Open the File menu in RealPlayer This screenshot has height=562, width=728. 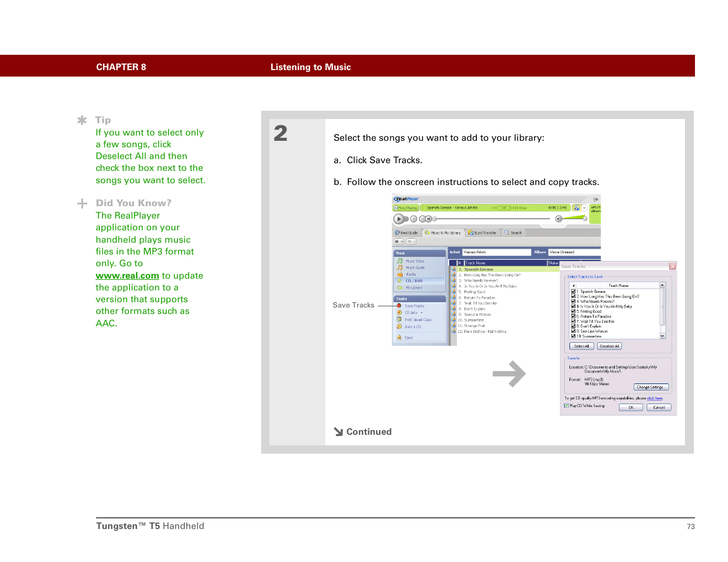tap(595, 199)
